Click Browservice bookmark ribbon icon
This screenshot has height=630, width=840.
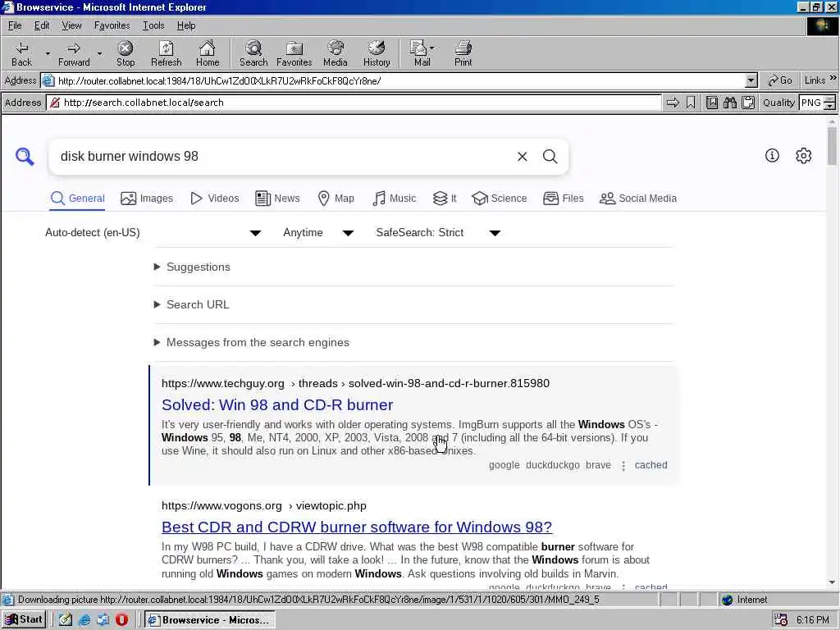tap(691, 103)
